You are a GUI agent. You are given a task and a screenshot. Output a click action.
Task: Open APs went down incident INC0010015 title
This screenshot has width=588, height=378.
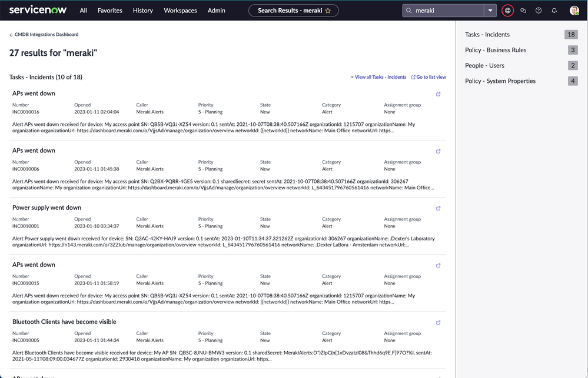tap(34, 265)
